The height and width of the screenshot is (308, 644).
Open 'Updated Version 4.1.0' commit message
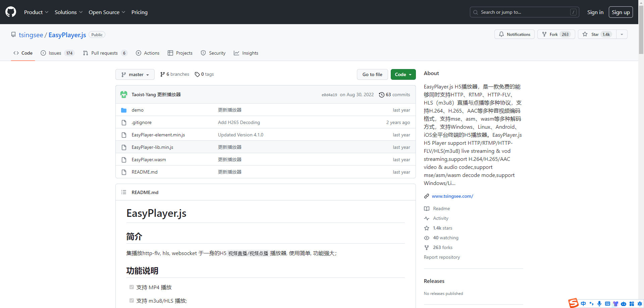(240, 135)
